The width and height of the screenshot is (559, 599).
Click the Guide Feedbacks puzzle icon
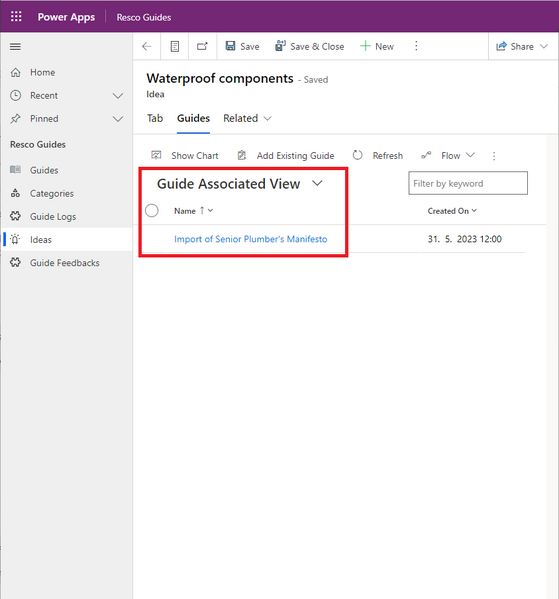(x=15, y=263)
